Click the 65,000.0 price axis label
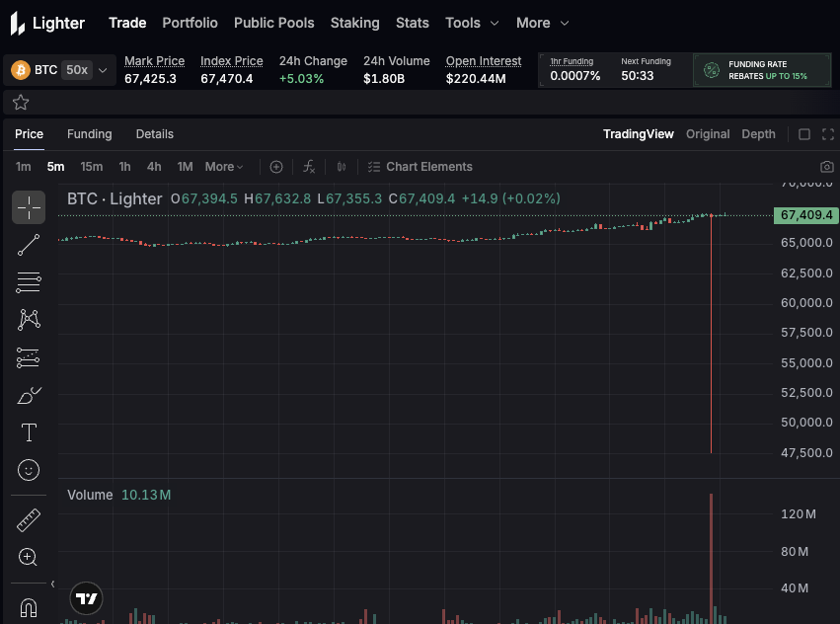The width and height of the screenshot is (840, 624). click(806, 243)
